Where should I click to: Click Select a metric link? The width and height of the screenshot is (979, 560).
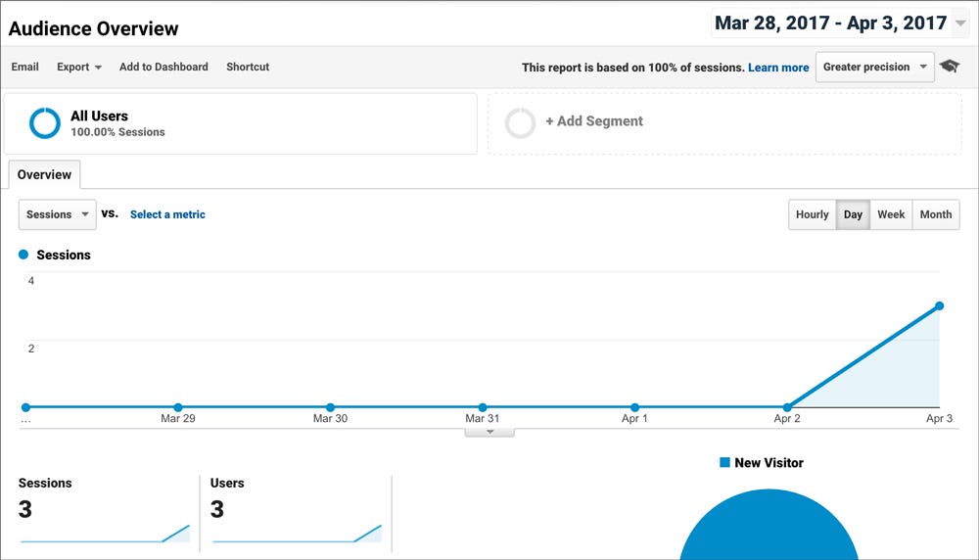point(167,214)
